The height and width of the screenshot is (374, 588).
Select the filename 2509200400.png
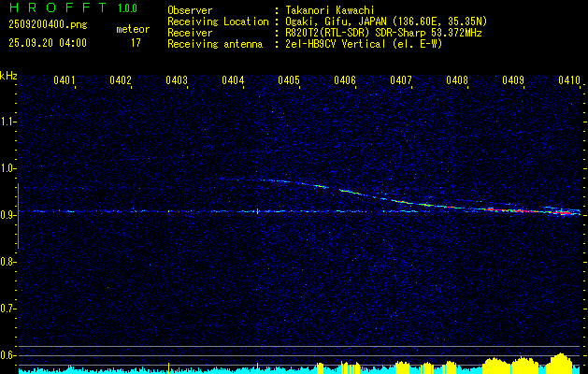click(x=48, y=25)
